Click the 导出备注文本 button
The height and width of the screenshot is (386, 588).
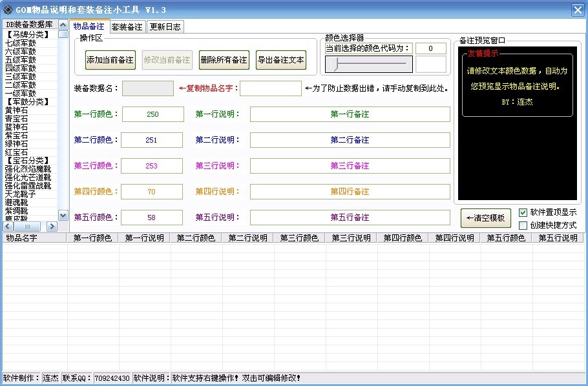281,60
